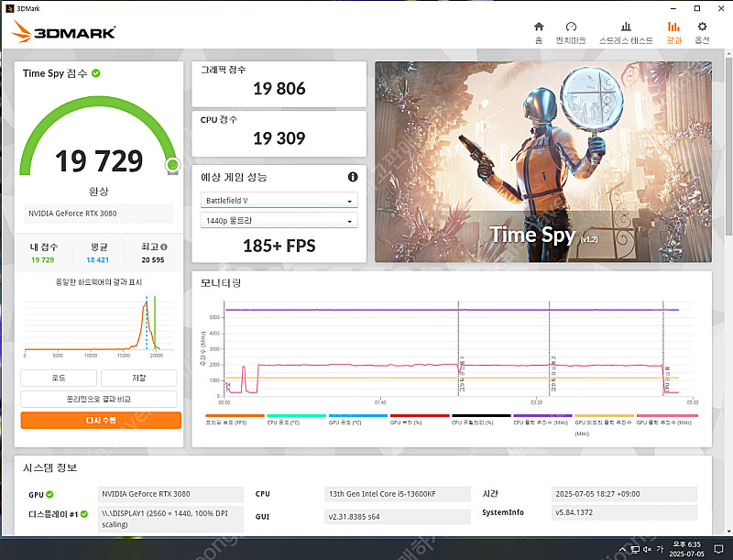Toggle the GPU 온도 (°C) blue legend
Viewport: 733px width, 560px height.
tap(357, 419)
